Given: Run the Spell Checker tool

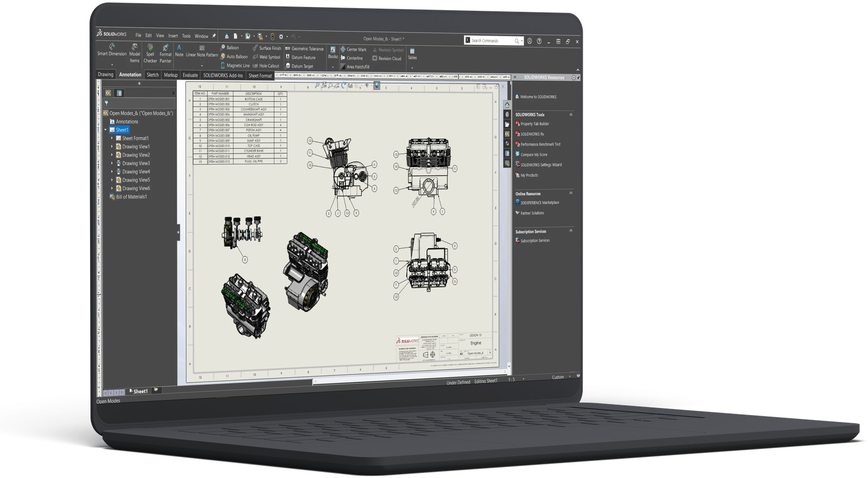Looking at the screenshot, I should pos(150,54).
